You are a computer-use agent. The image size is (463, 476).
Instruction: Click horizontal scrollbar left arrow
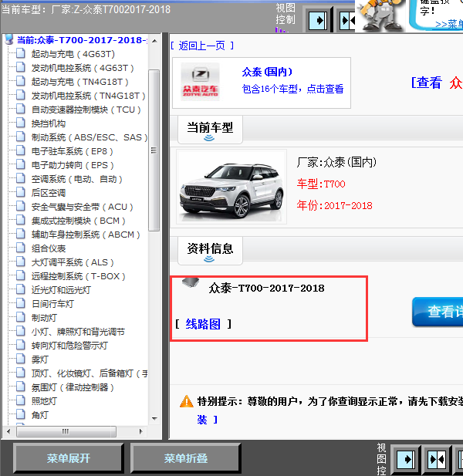(8, 431)
